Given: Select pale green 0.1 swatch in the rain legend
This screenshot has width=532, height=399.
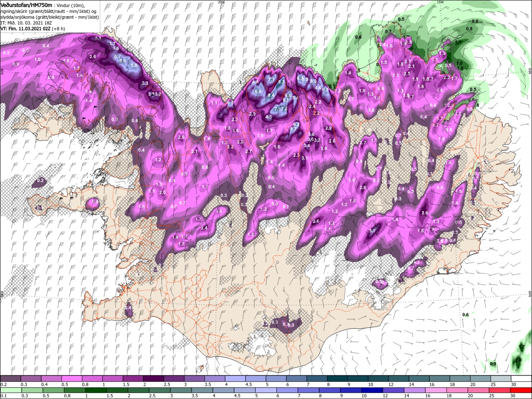Looking at the screenshot, I should 11,390.
